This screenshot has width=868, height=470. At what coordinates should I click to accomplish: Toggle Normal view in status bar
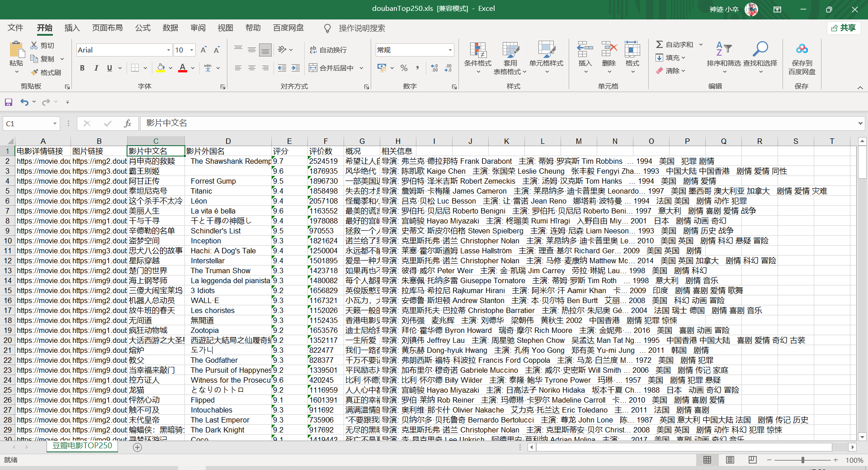click(x=707, y=460)
